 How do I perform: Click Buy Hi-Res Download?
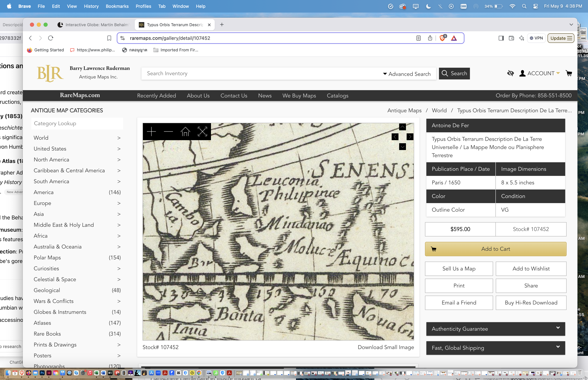[x=531, y=302]
